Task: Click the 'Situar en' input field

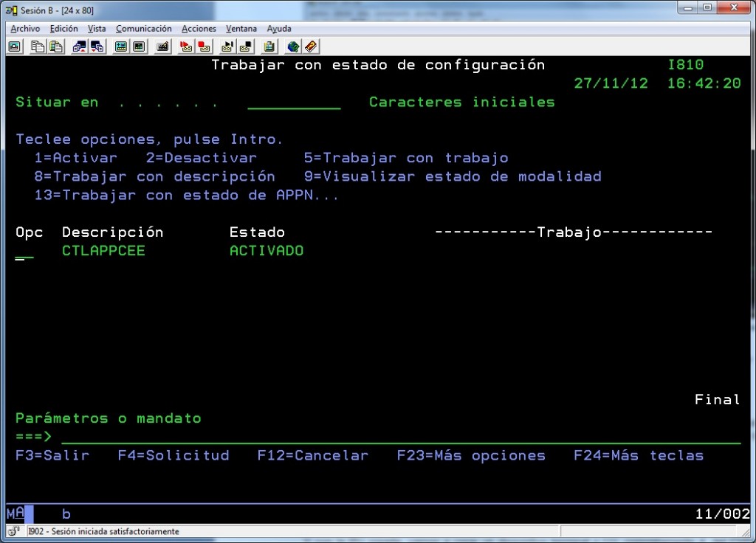Action: (294, 103)
